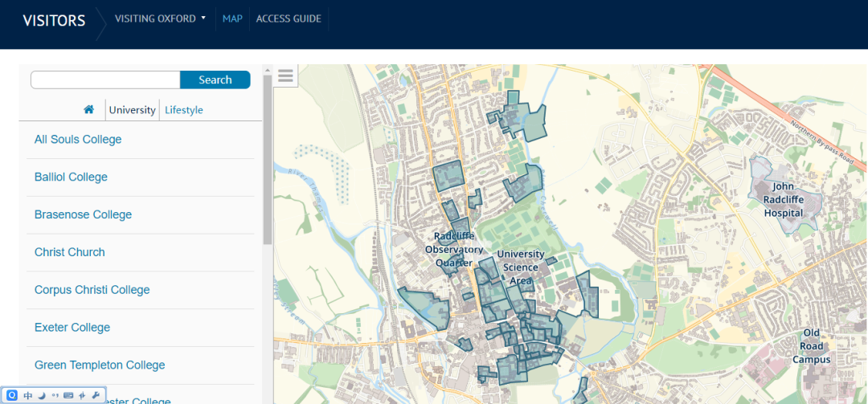The image size is (868, 404).
Task: Click the IME punctuation mode icon
Action: pyautogui.click(x=55, y=395)
